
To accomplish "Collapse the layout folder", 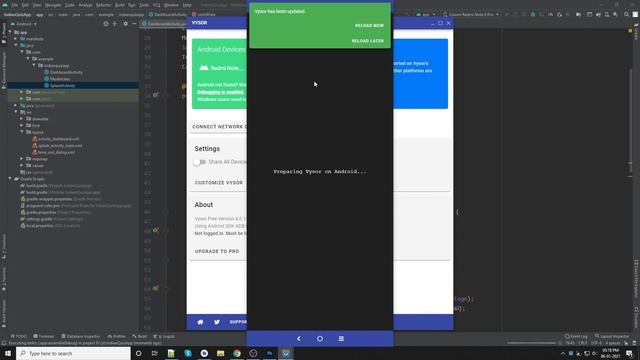I will [22, 132].
